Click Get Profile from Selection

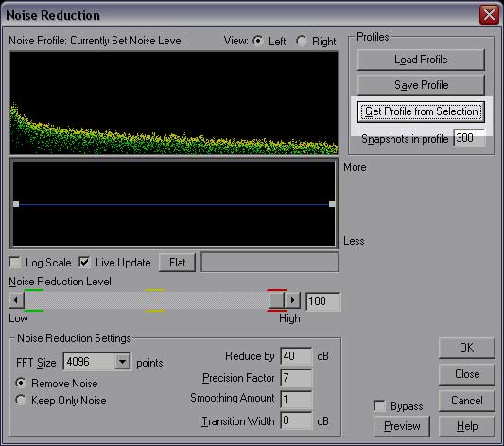coord(421,111)
